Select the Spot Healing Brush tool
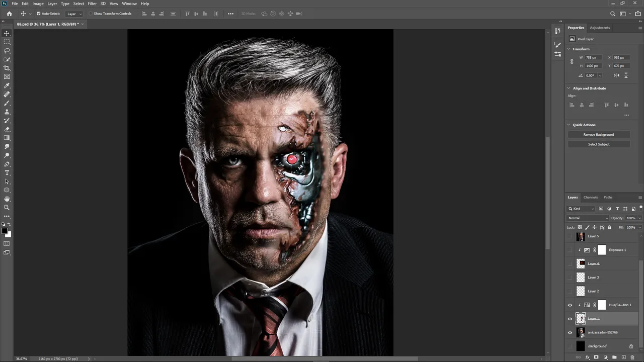 click(7, 94)
